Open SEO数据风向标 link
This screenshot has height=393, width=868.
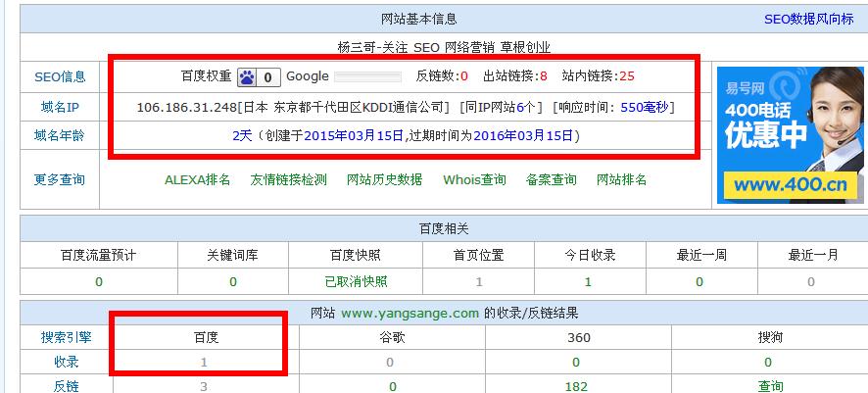[809, 19]
